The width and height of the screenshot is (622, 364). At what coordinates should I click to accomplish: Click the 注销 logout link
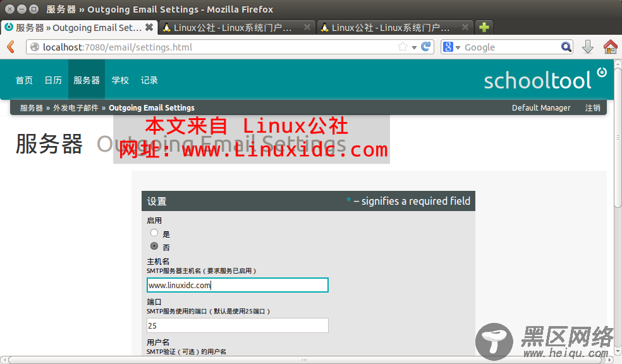point(593,108)
